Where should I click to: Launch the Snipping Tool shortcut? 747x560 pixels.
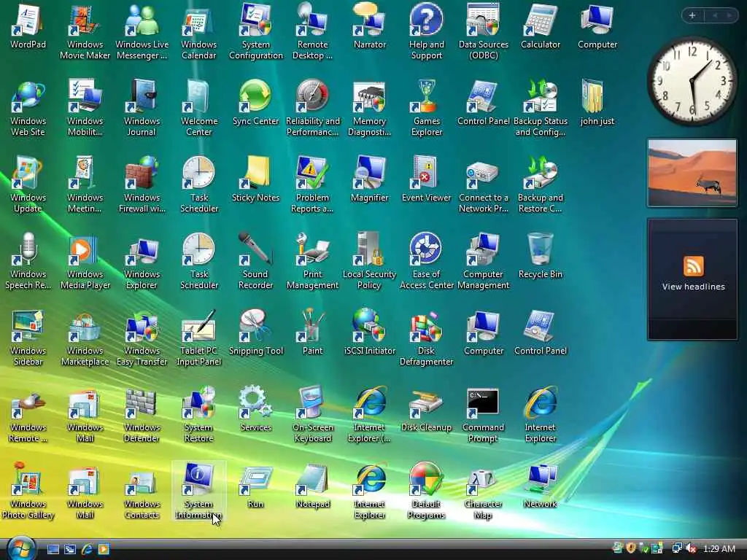[256, 332]
